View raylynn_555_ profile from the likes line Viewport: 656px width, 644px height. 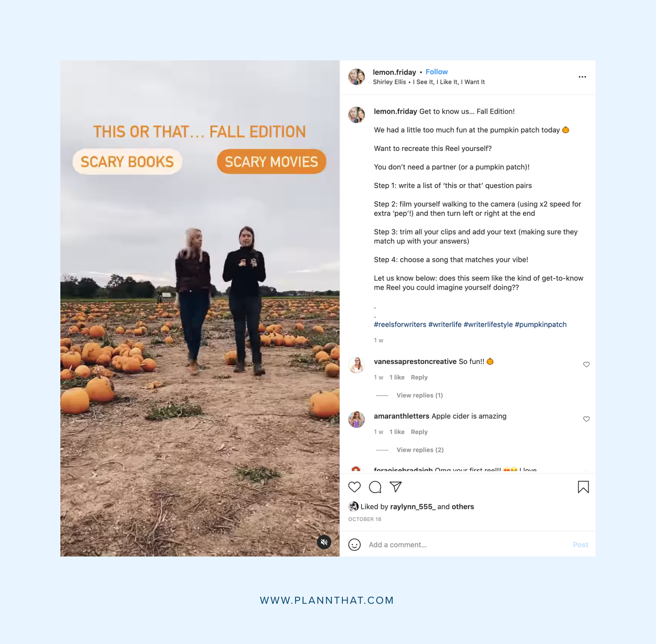tap(412, 507)
